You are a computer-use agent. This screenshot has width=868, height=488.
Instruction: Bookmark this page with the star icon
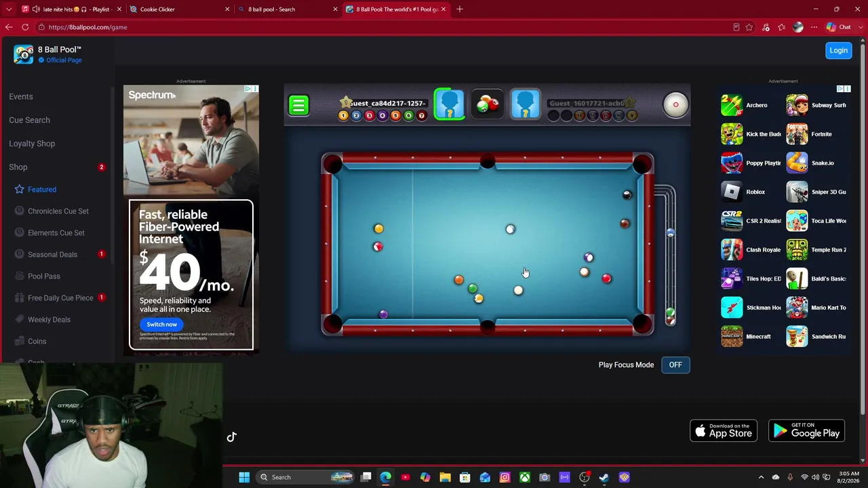749,27
